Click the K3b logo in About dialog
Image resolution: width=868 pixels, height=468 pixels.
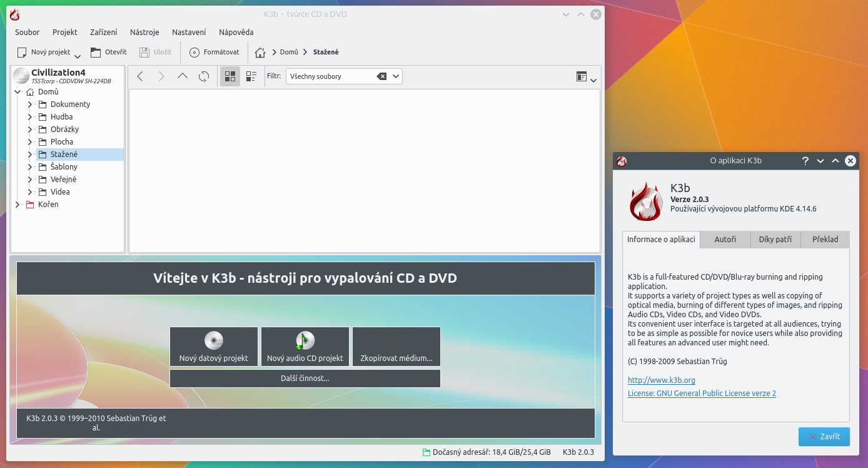645,201
